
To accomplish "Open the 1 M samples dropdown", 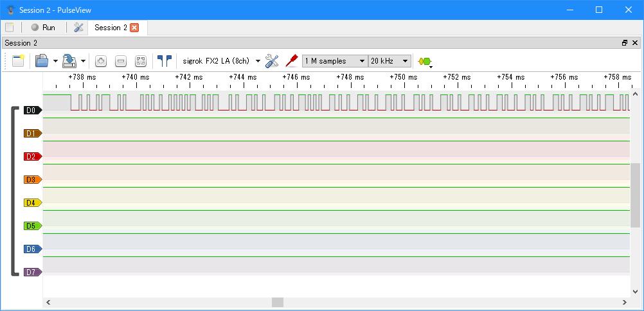I will pos(335,61).
